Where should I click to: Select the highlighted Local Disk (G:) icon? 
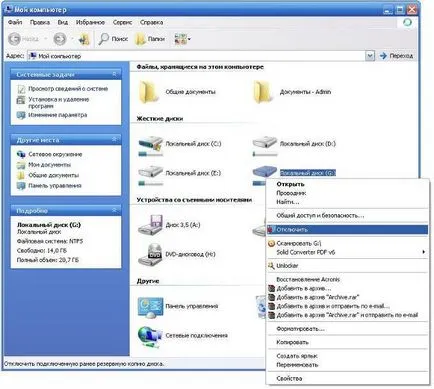(x=265, y=172)
